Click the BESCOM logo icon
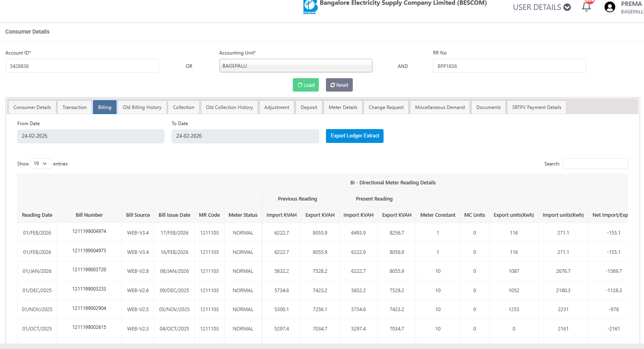 310,7
